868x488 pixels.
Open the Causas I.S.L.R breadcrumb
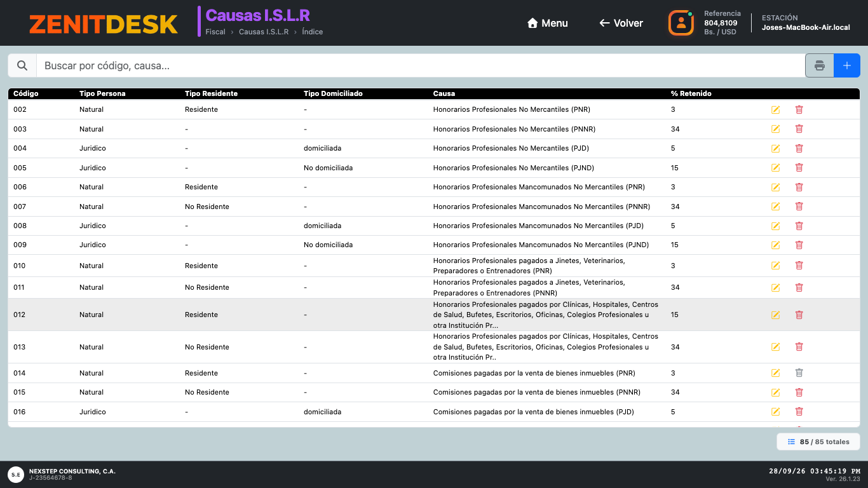pyautogui.click(x=264, y=32)
